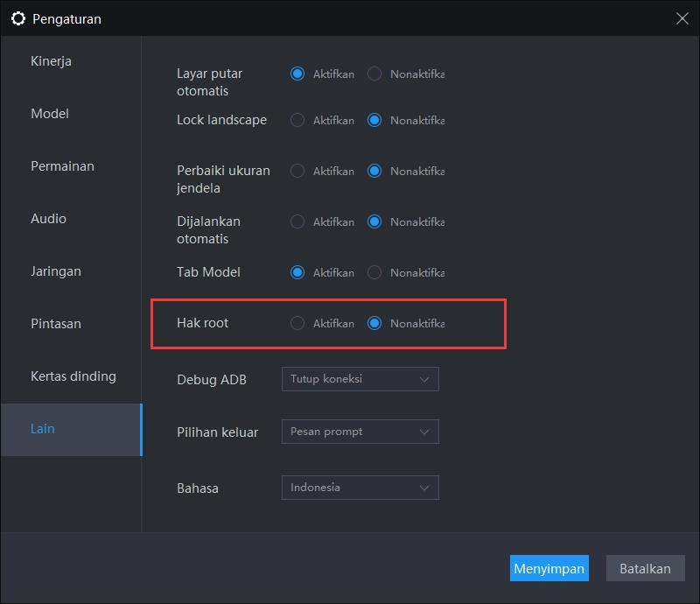Open the Debug ADB dropdown
700x604 pixels.
click(x=360, y=379)
